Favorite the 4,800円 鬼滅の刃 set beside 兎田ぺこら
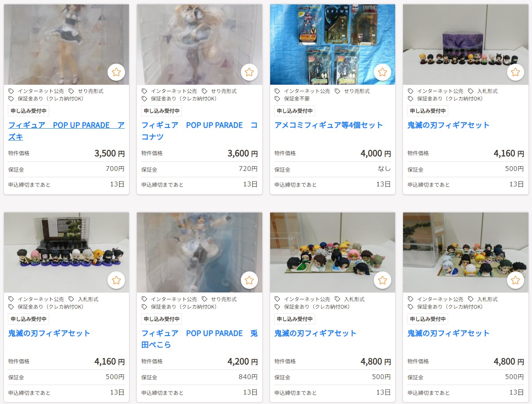 pyautogui.click(x=382, y=280)
